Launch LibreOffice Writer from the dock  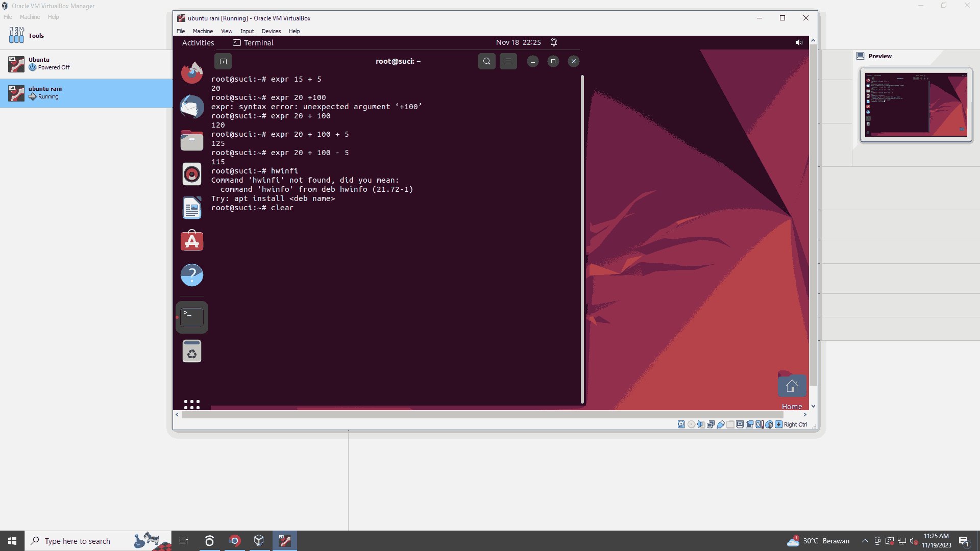192,208
